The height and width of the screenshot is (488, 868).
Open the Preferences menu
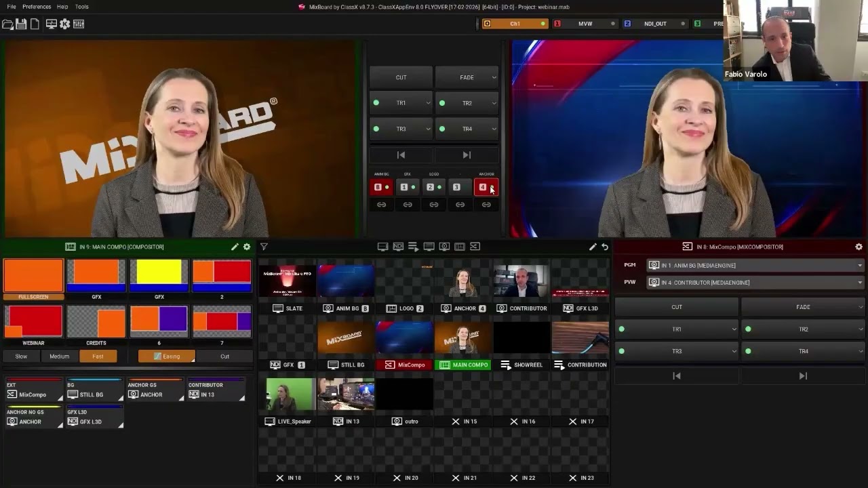37,7
